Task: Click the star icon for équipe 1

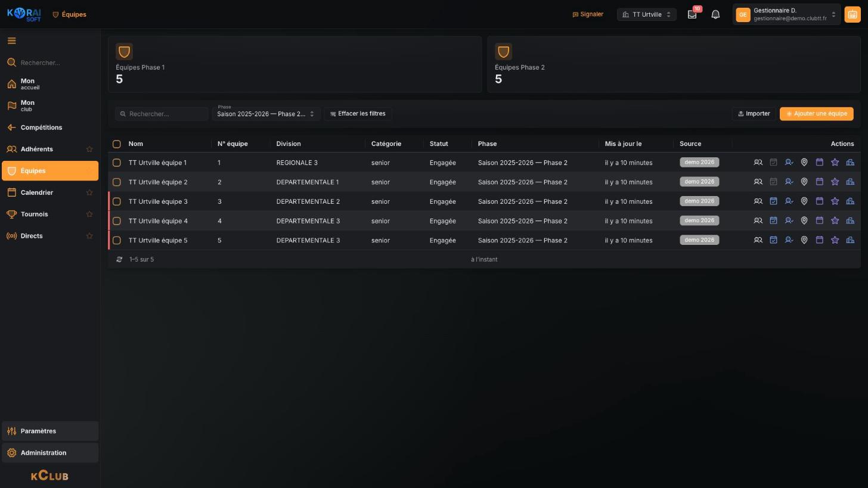Action: [835, 163]
